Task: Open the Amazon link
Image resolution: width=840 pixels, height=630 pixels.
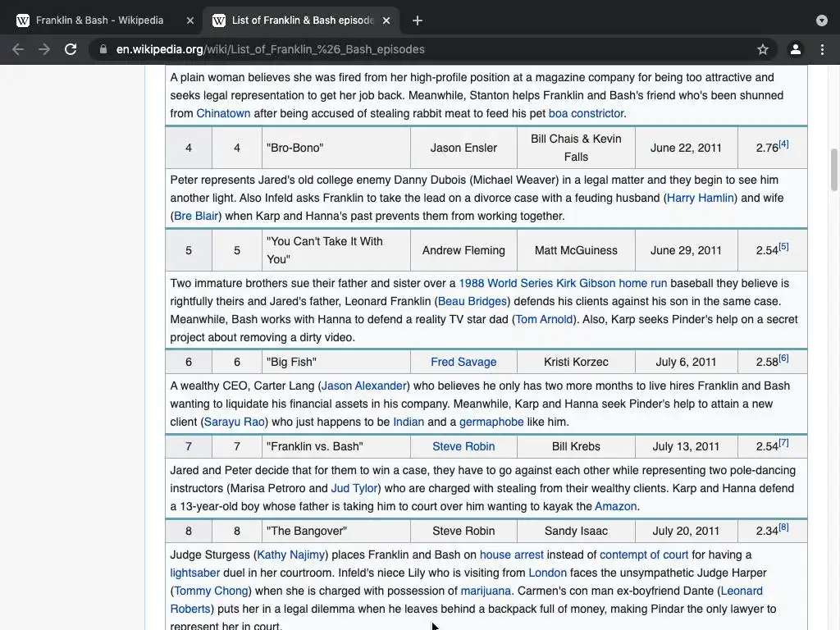Action: [615, 507]
